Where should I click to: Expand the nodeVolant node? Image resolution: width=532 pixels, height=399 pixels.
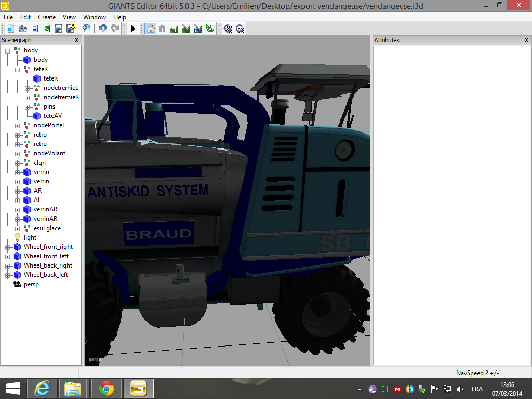coord(17,154)
